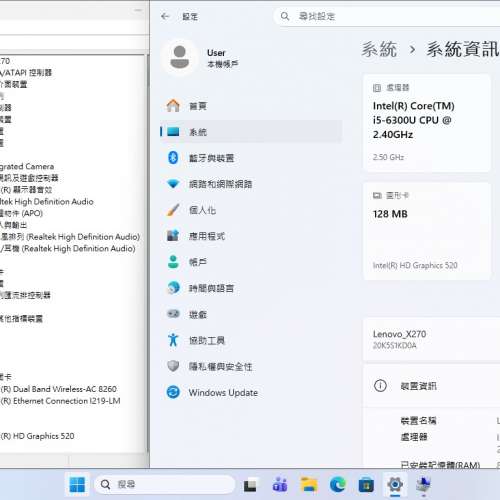
Task: Select Integrated Camera in Device Manager
Action: coord(27,166)
